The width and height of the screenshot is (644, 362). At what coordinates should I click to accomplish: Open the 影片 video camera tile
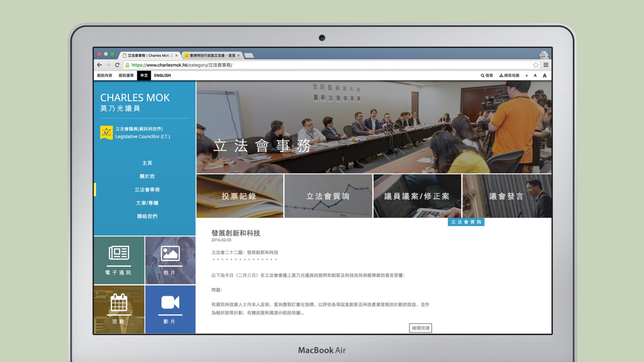pyautogui.click(x=170, y=309)
